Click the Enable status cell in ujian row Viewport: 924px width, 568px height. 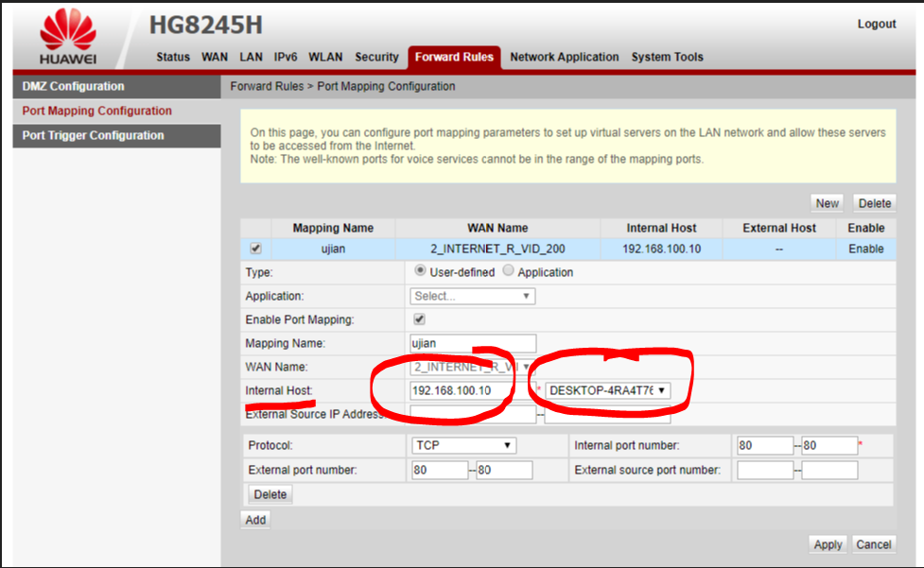(x=865, y=249)
